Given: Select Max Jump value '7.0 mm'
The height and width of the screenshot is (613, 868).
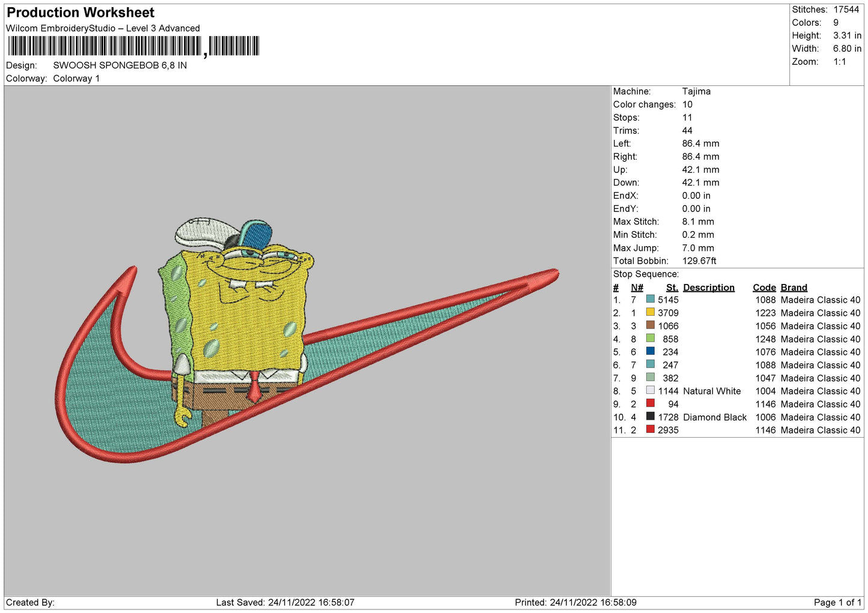Looking at the screenshot, I should coord(698,248).
